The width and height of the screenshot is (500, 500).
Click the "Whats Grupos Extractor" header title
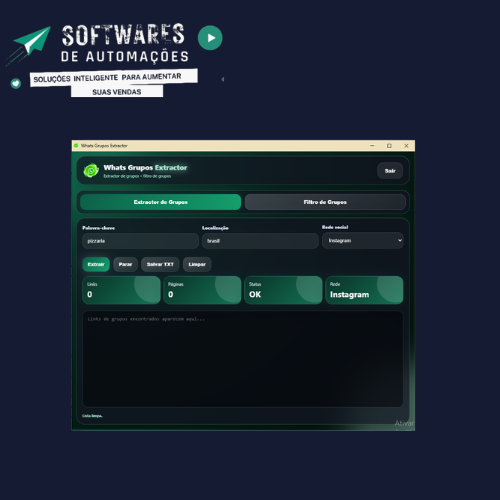pyautogui.click(x=145, y=168)
